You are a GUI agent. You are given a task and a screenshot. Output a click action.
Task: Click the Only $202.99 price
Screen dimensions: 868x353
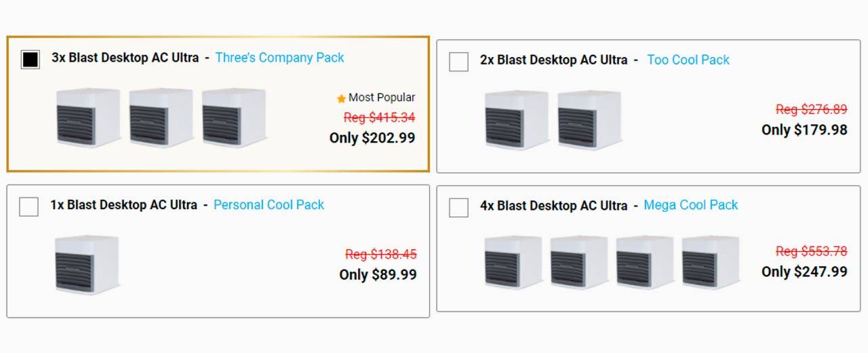tap(372, 138)
